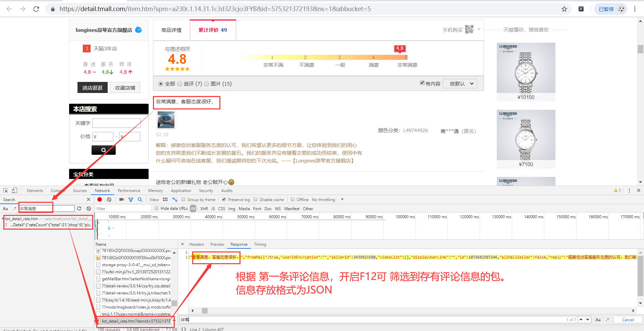Open the Chrome three-dot menu
Viewport: 644px width, 331px height.
[x=635, y=9]
